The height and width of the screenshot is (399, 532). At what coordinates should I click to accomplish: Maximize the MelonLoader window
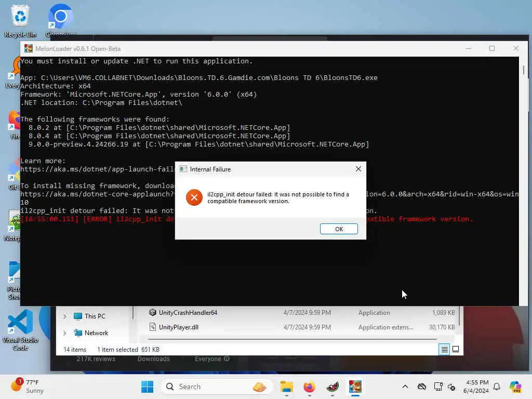tap(492, 48)
